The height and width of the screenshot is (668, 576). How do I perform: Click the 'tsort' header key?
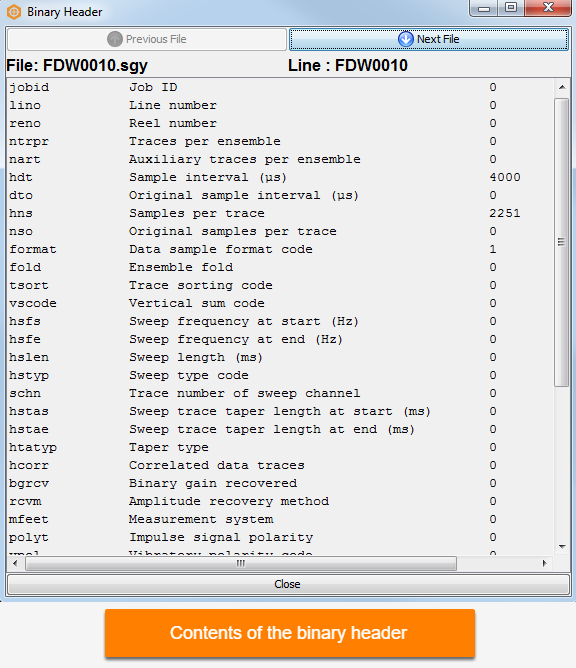tap(29, 285)
